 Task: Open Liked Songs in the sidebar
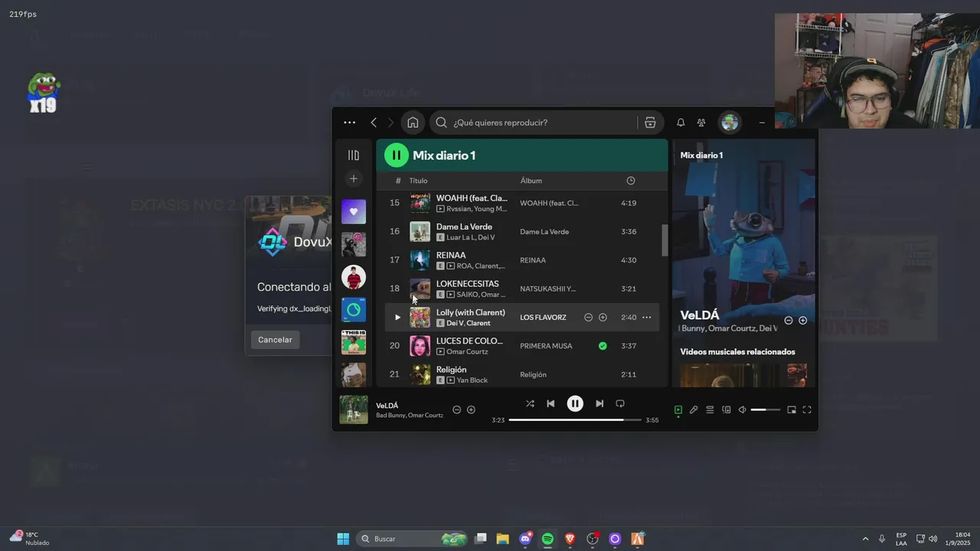click(x=354, y=211)
